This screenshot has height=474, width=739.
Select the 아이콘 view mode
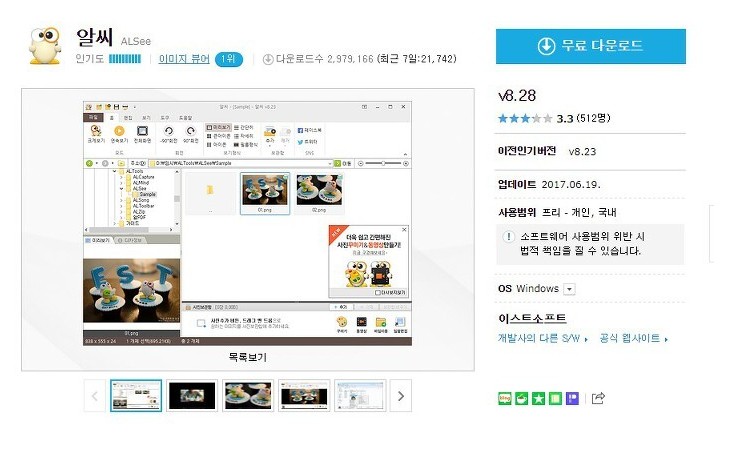(x=217, y=144)
